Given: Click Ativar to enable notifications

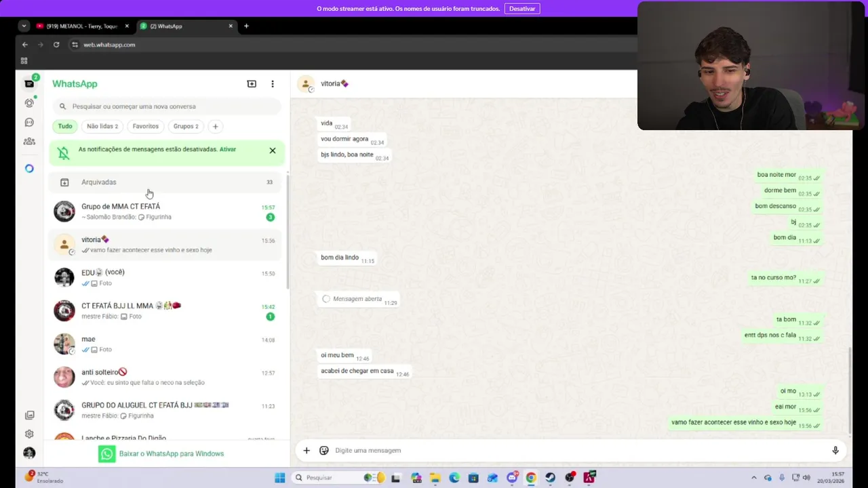Looking at the screenshot, I should [228, 149].
